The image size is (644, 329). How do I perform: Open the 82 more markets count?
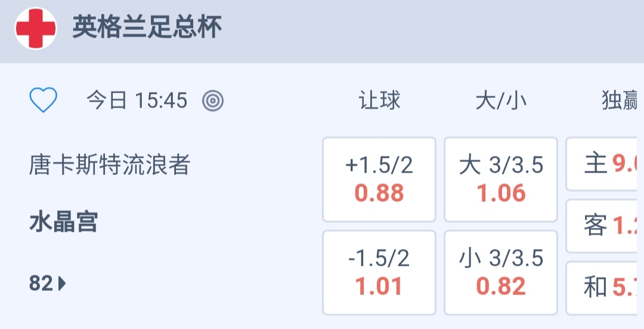click(x=41, y=284)
